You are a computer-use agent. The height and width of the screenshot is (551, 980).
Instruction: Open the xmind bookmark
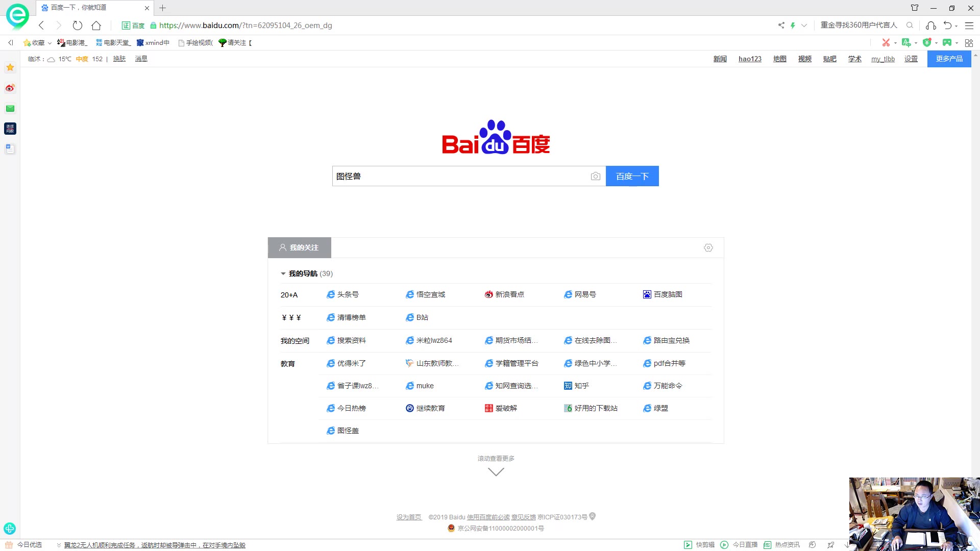153,43
